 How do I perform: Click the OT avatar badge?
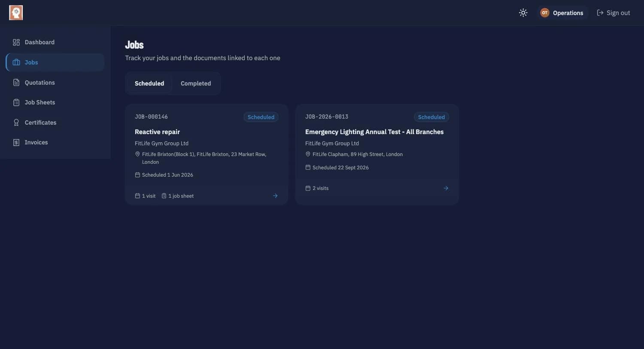tap(544, 13)
